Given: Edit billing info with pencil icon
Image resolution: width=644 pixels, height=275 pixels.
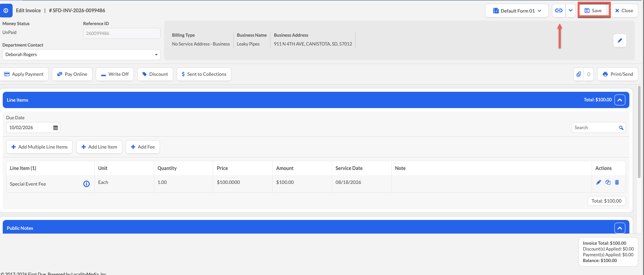Looking at the screenshot, I should coord(620,40).
